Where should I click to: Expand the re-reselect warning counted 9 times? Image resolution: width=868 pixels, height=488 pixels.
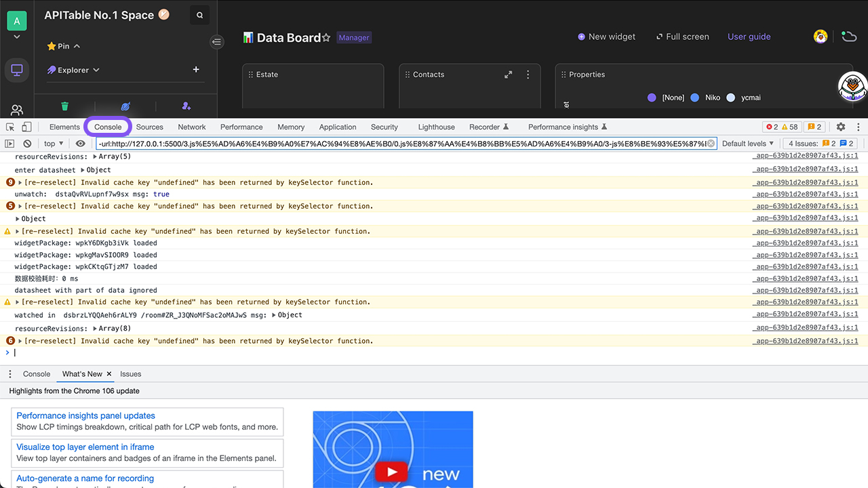[x=20, y=183]
